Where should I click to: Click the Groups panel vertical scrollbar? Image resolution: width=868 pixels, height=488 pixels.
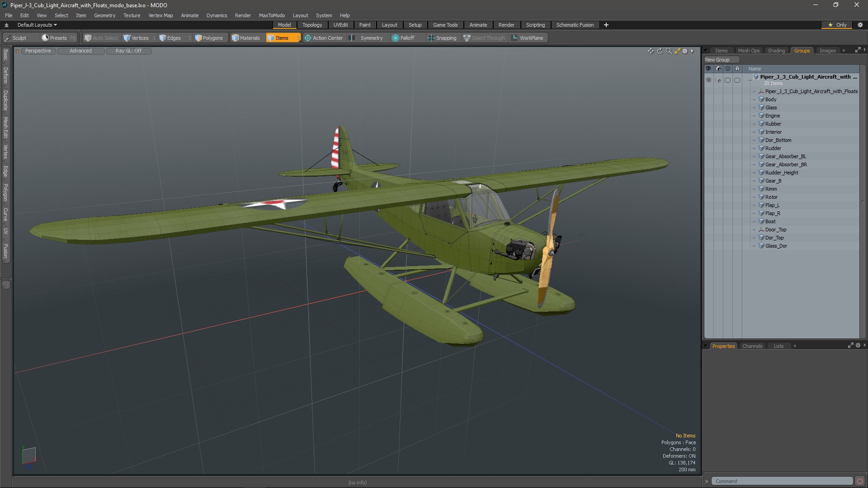coord(862,202)
